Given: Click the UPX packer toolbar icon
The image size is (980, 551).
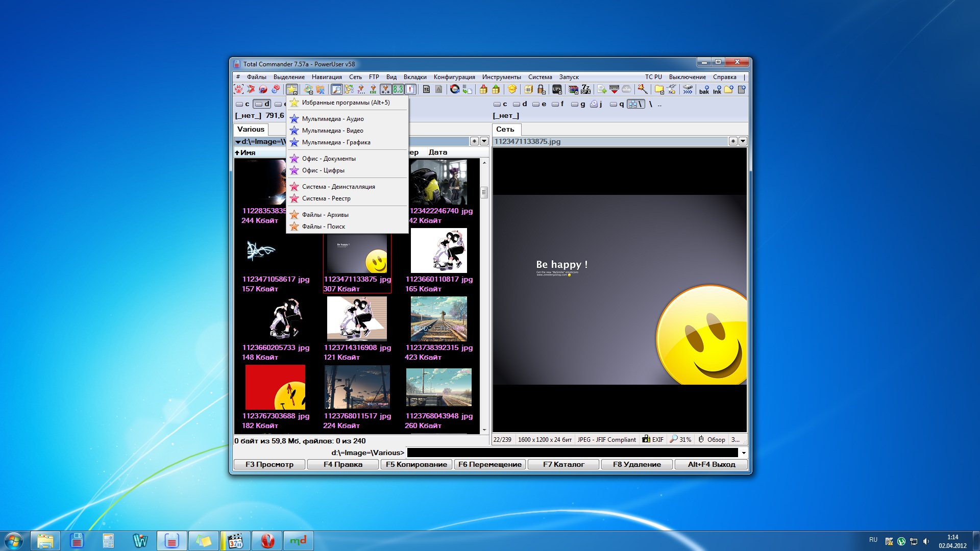Looking at the screenshot, I should [557, 89].
